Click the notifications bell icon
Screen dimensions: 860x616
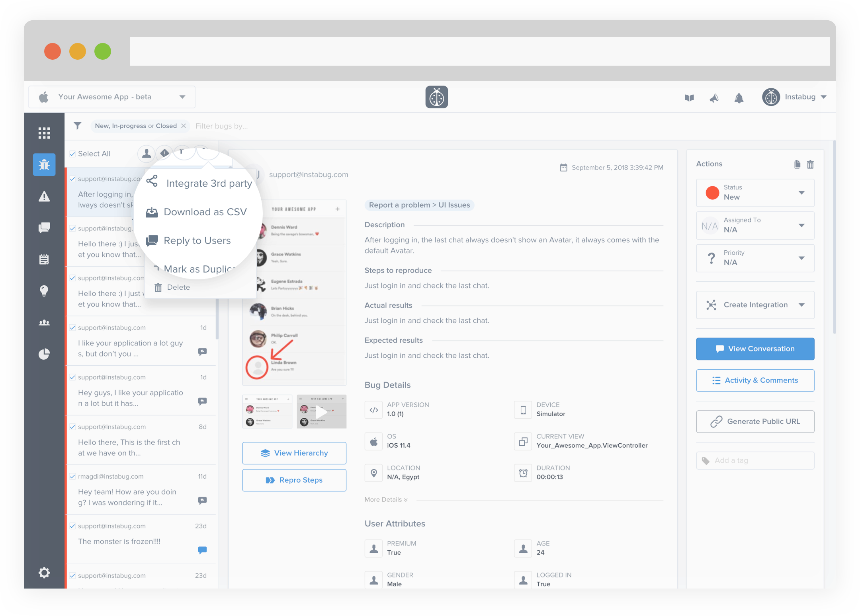[739, 98]
